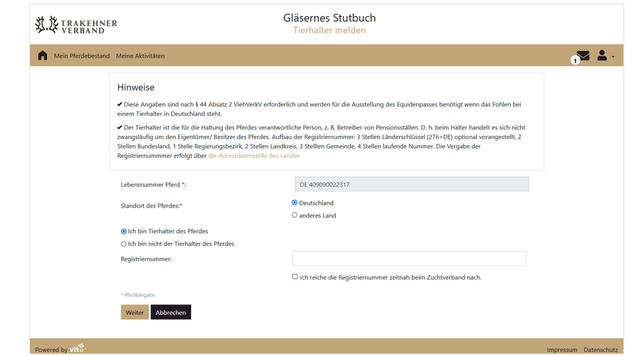The width and height of the screenshot is (644, 356).
Task: Select Deutschland as horse location
Action: coord(294,203)
